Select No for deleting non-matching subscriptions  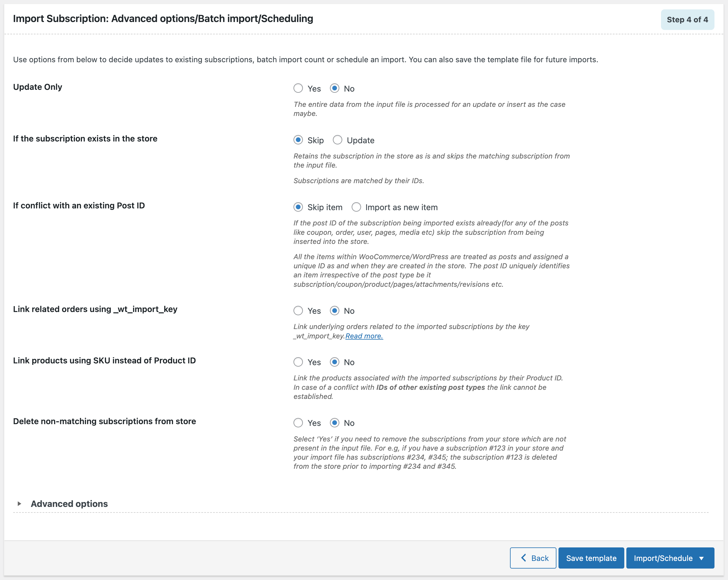point(335,423)
